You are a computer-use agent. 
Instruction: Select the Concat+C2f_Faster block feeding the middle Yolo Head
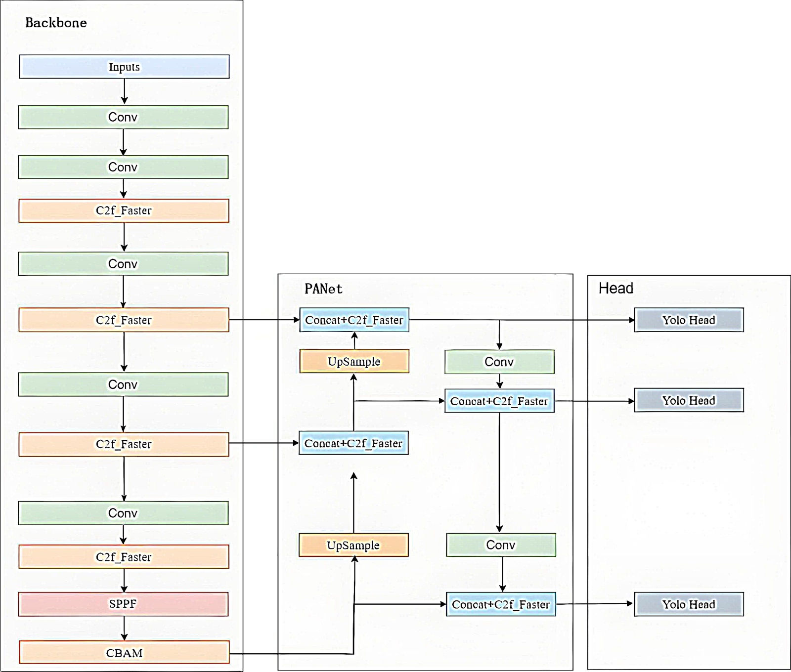coord(499,401)
